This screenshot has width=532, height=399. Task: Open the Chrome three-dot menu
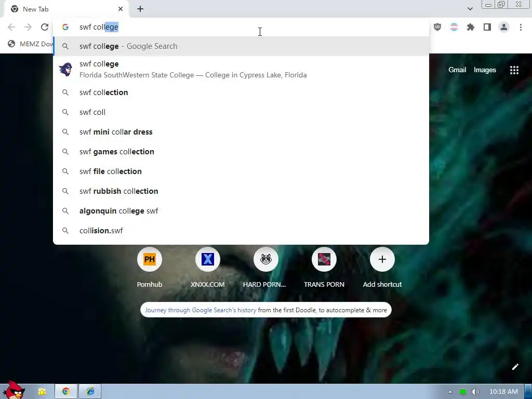coord(521,27)
